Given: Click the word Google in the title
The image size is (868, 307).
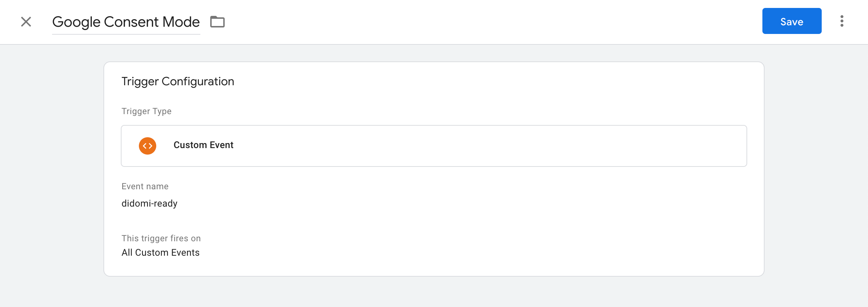Looking at the screenshot, I should coord(76,22).
